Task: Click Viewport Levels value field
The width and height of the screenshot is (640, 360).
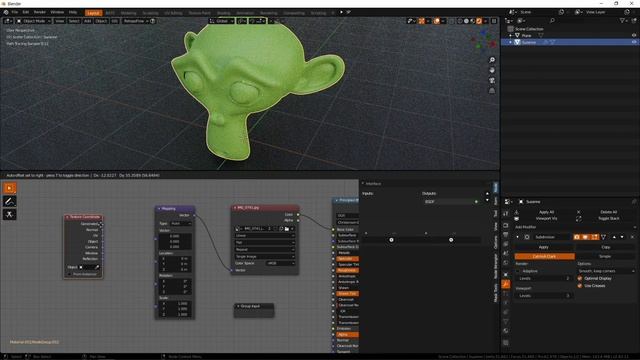Action: (x=544, y=296)
